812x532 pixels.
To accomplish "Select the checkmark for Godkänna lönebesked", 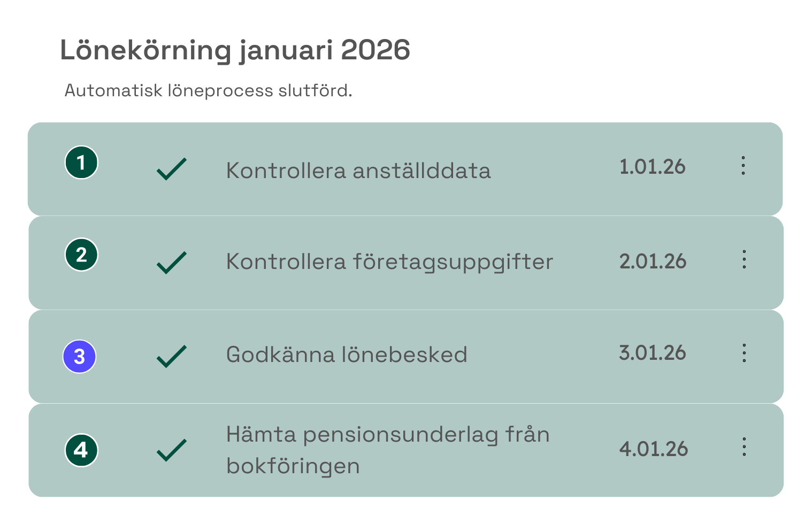I will click(x=171, y=354).
